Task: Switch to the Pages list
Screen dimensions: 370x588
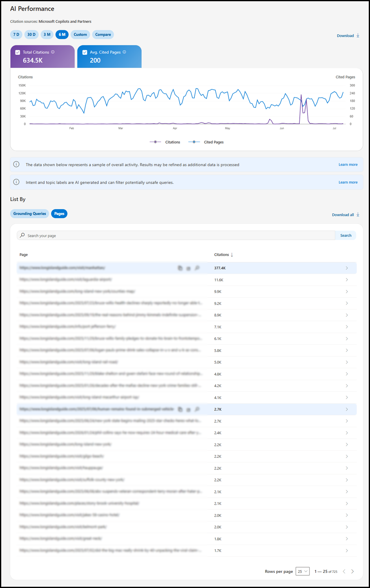Action: (x=59, y=214)
